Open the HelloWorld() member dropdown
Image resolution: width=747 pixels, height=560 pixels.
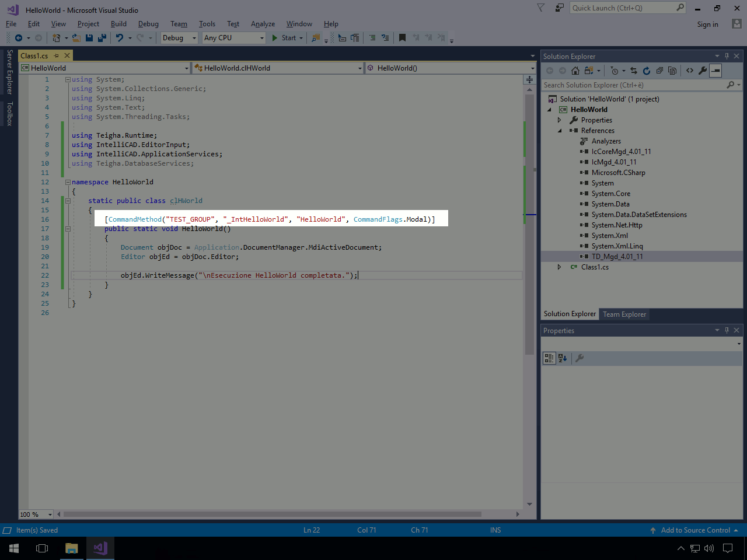[x=451, y=68]
